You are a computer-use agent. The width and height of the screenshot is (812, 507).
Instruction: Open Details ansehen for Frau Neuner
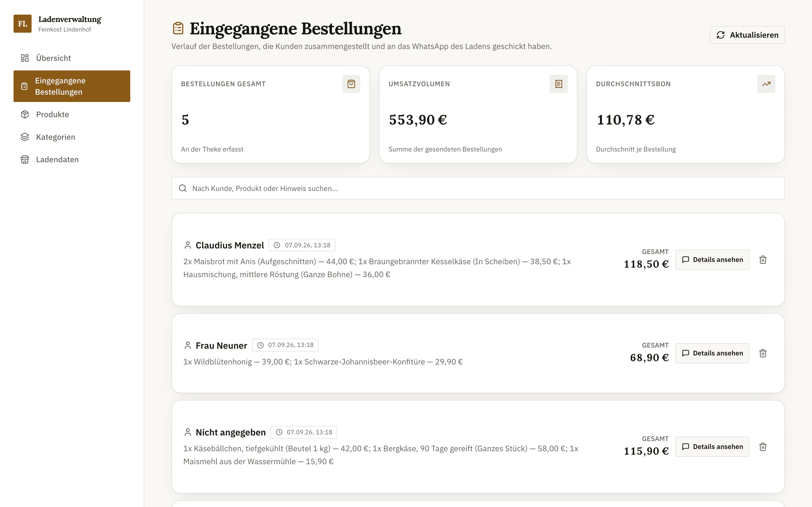point(712,353)
